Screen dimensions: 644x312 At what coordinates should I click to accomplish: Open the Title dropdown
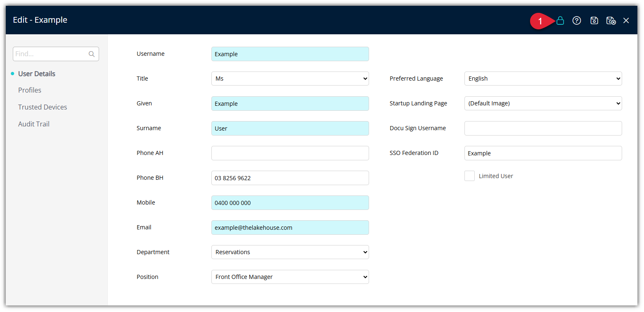pyautogui.click(x=290, y=79)
